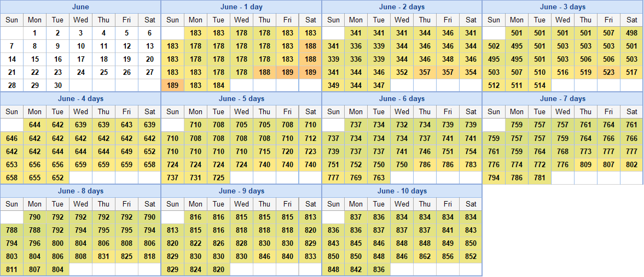The image size is (644, 277).
Task: Select date 30 in the June calendar
Action: pyautogui.click(x=57, y=85)
